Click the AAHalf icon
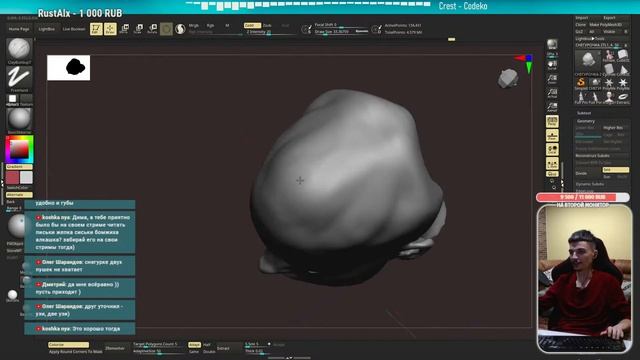The width and height of the screenshot is (640, 360). click(x=552, y=107)
